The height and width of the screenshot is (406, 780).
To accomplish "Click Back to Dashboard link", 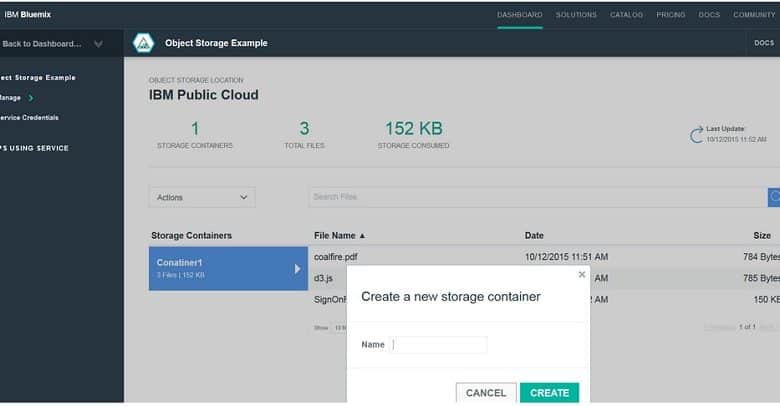I will click(41, 44).
